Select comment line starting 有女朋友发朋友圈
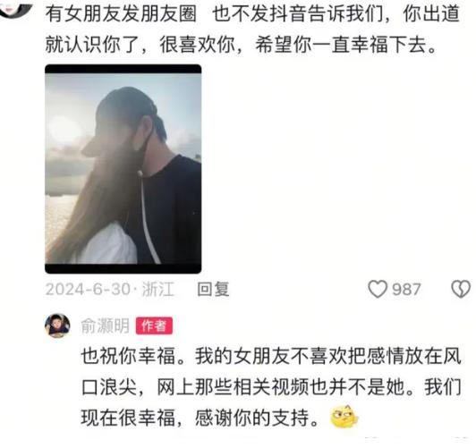The width and height of the screenshot is (476, 448). coord(252,14)
